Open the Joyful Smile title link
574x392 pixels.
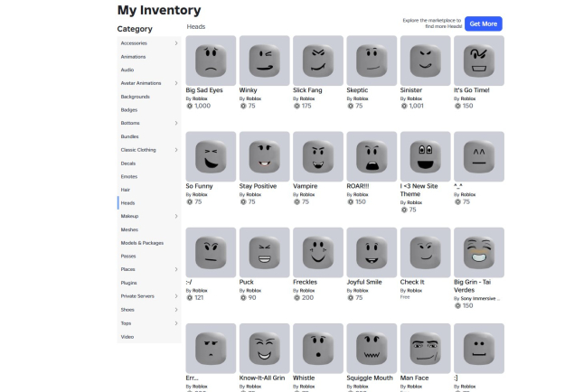(x=364, y=282)
